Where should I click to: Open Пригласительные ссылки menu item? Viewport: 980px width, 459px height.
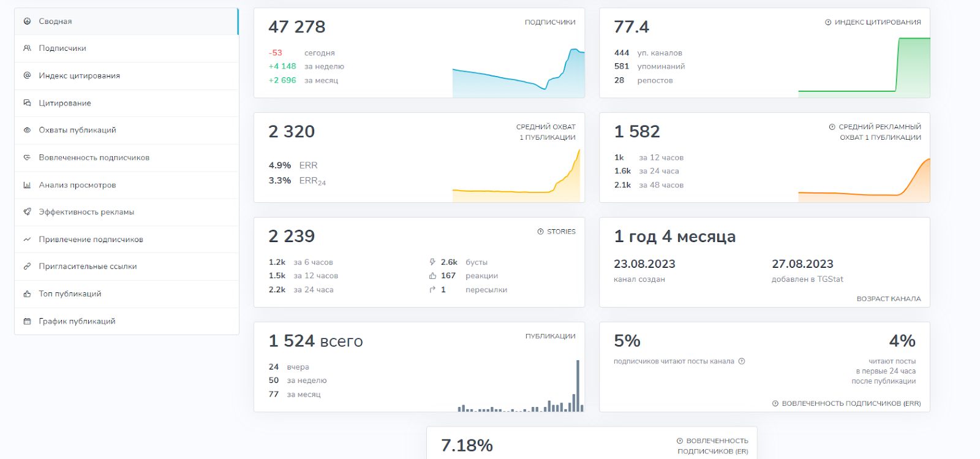click(x=126, y=267)
